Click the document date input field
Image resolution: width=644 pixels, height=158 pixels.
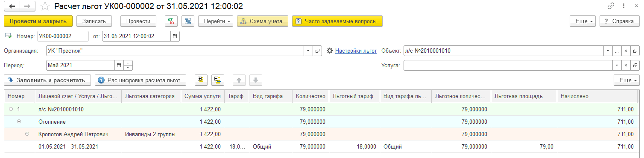coord(136,36)
